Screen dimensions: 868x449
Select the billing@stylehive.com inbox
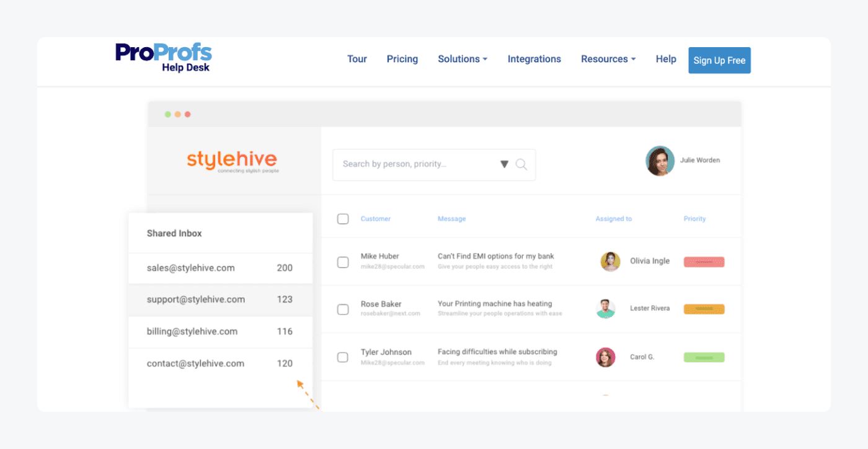221,331
